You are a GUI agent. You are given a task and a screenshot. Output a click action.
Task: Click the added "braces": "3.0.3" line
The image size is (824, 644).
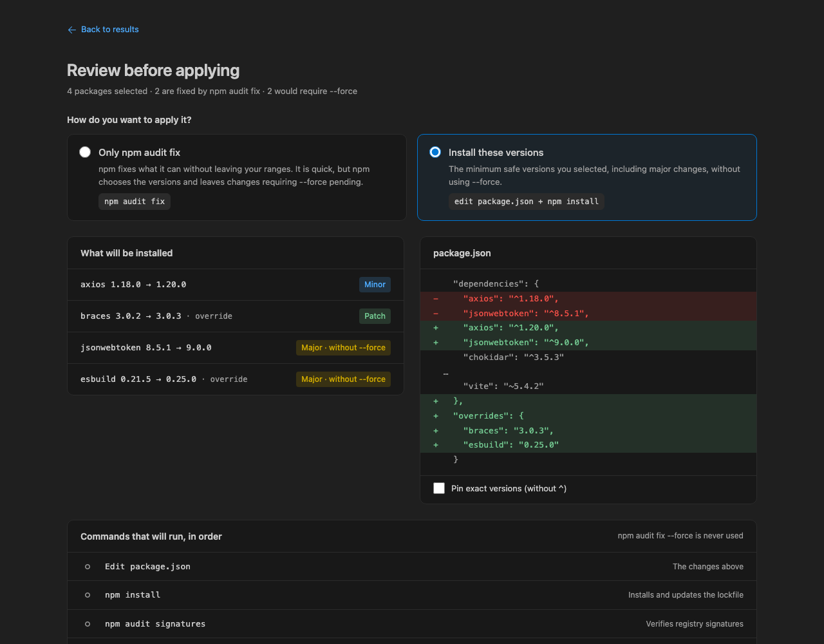click(x=588, y=430)
